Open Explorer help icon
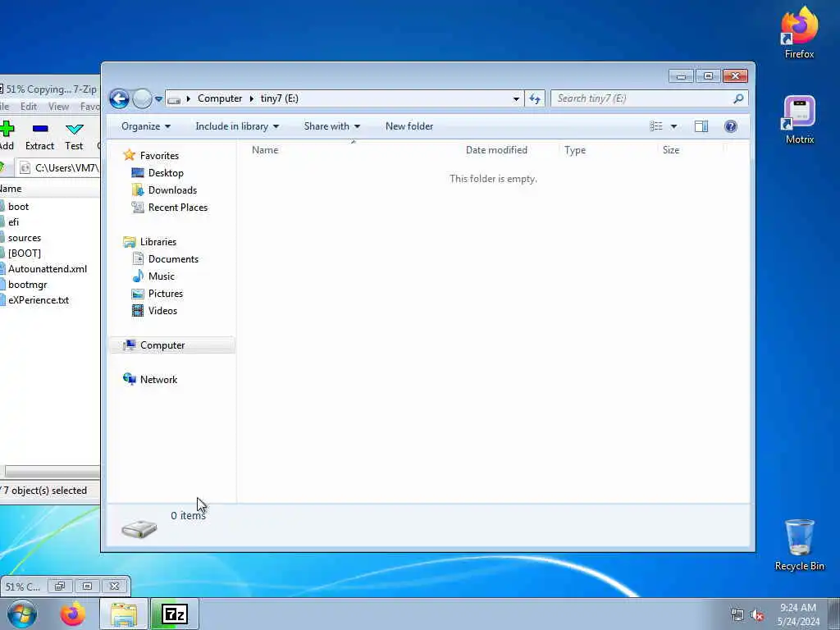 tap(731, 126)
